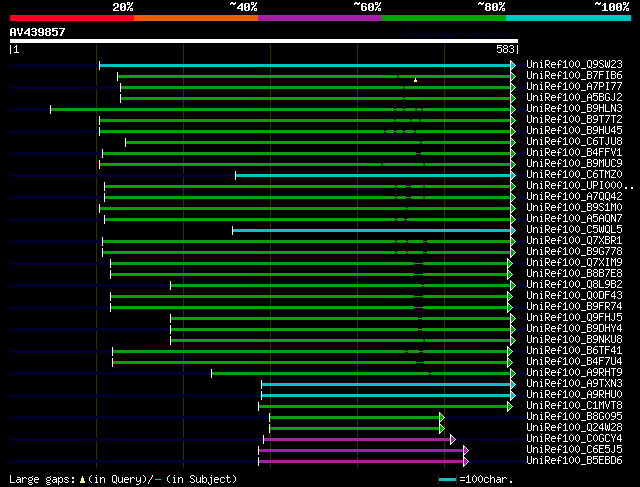640x487 pixels.
Task: Select the UniRef100_B8G095 label
Action: [x=574, y=417]
